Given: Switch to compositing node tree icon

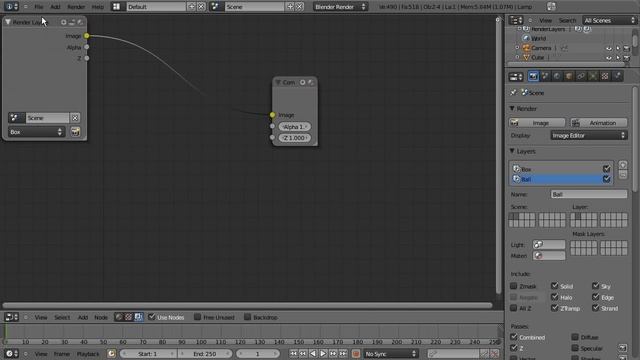Looking at the screenshot, I should pyautogui.click(x=138, y=317).
